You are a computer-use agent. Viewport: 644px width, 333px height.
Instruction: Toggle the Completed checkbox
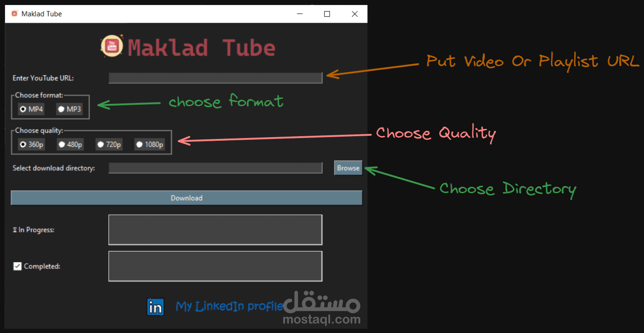(17, 266)
